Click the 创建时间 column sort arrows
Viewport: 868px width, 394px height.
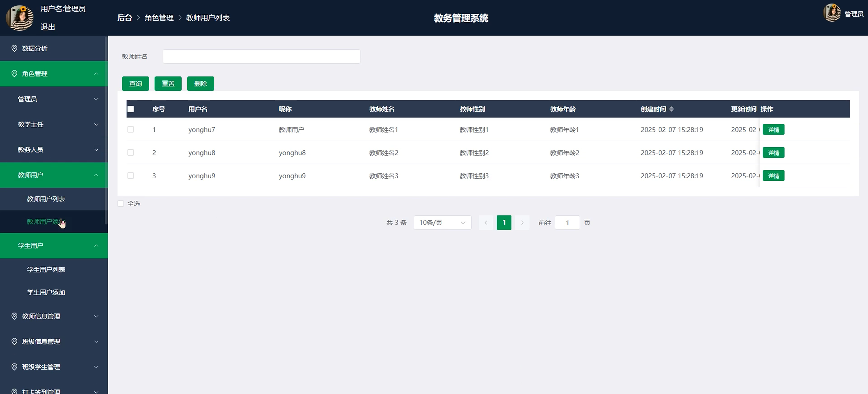671,109
